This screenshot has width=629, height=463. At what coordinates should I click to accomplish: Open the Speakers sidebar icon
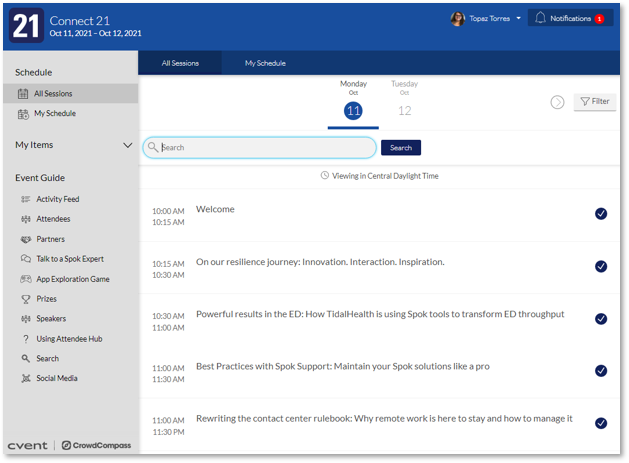coord(26,319)
